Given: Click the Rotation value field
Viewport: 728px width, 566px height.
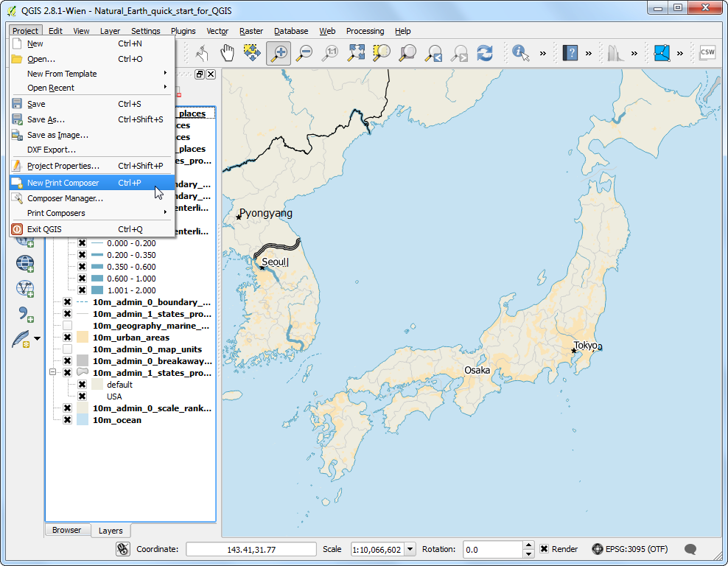Looking at the screenshot, I should coord(493,549).
